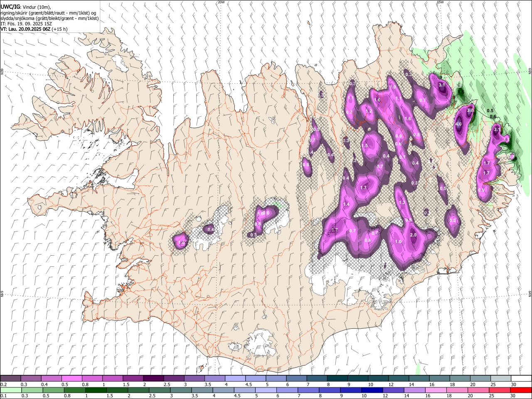Click the 1.5 precipitation value on the map
Screen dimensions: 532x399
365,146
